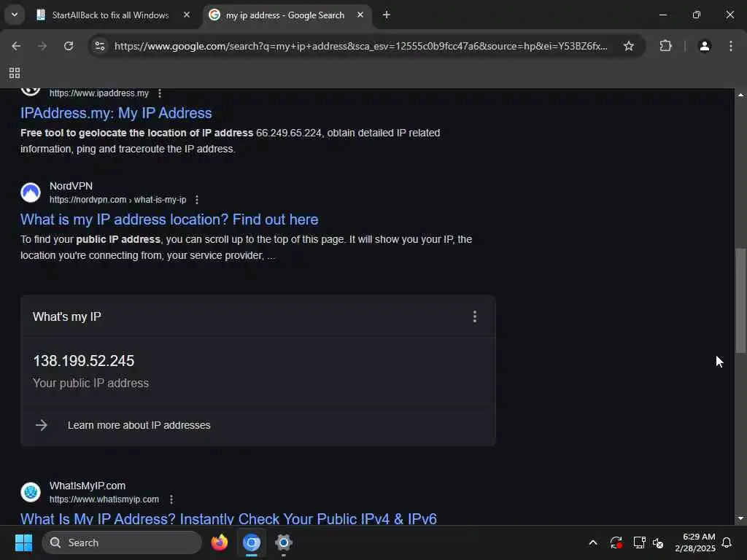This screenshot has width=747, height=560.
Task: Click the sync status tray icon
Action: click(616, 542)
